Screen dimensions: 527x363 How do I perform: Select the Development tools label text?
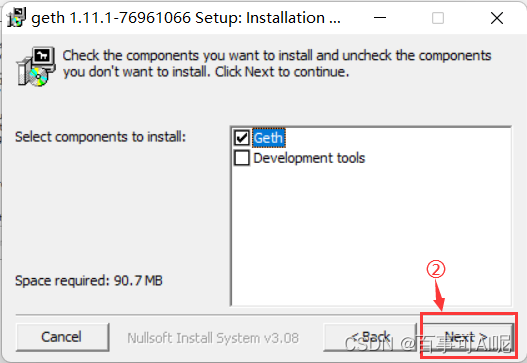(x=309, y=158)
